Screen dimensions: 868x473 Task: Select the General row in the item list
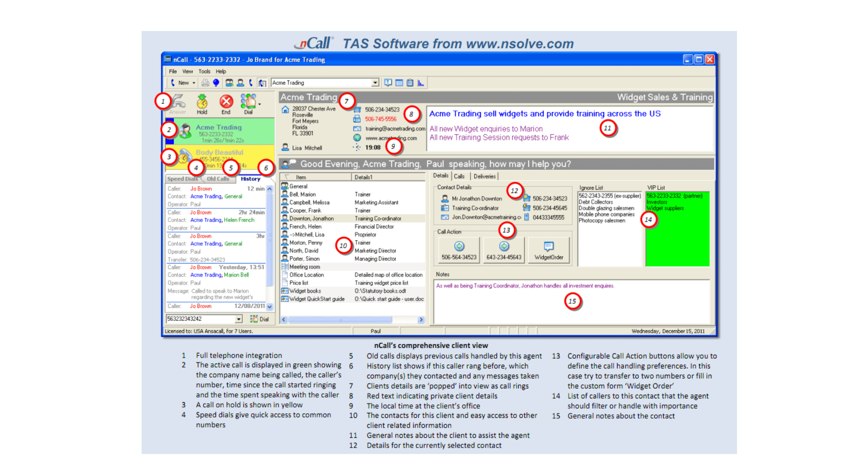point(353,186)
